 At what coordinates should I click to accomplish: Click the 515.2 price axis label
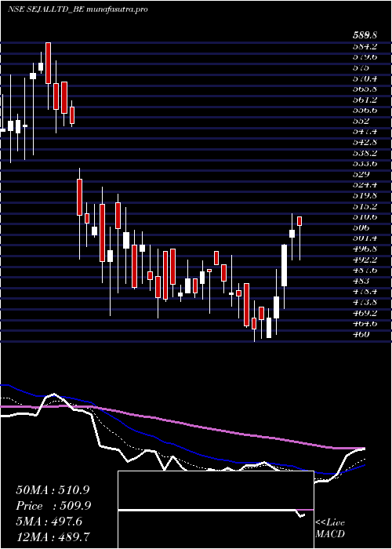click(x=365, y=206)
